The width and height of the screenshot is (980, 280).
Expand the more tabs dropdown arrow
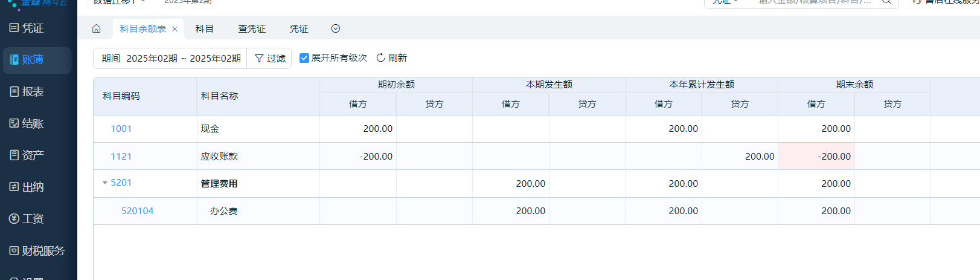tap(336, 28)
